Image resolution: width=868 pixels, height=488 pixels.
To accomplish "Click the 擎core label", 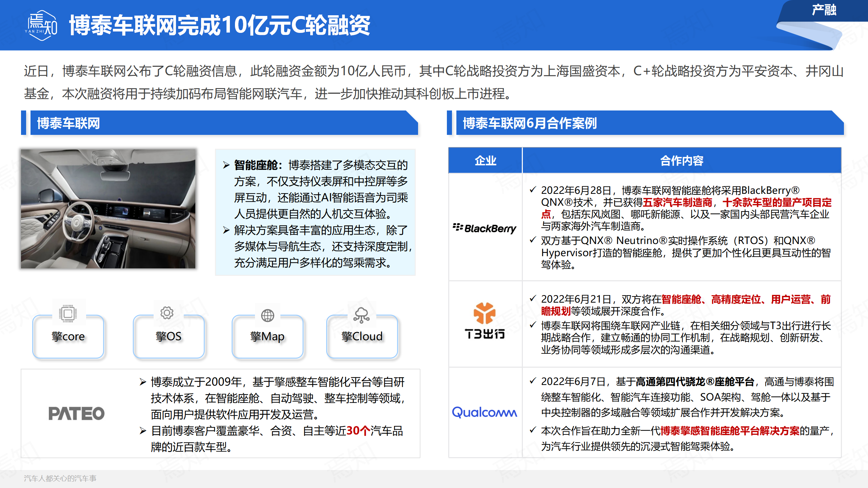I will pyautogui.click(x=68, y=336).
